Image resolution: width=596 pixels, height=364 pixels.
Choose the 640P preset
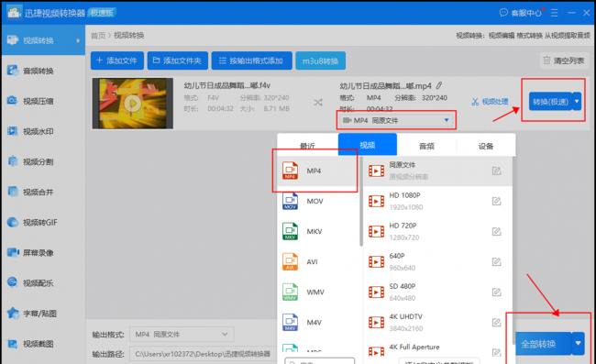pos(438,262)
